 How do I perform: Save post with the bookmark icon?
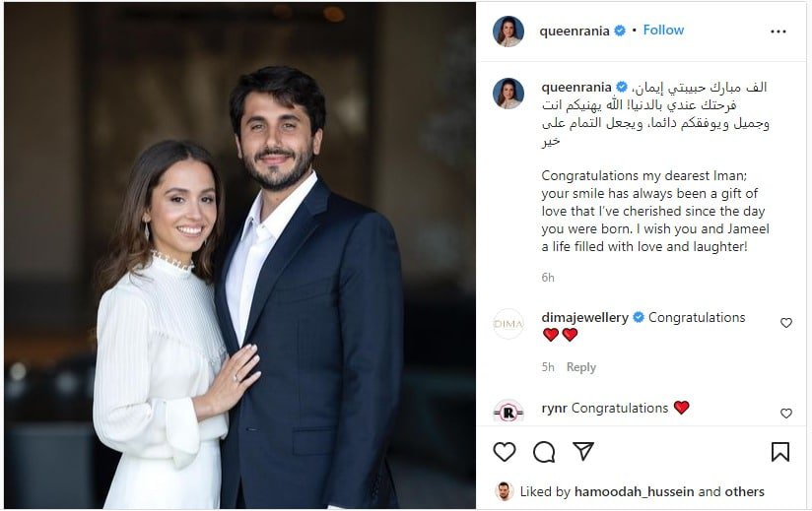(x=780, y=451)
